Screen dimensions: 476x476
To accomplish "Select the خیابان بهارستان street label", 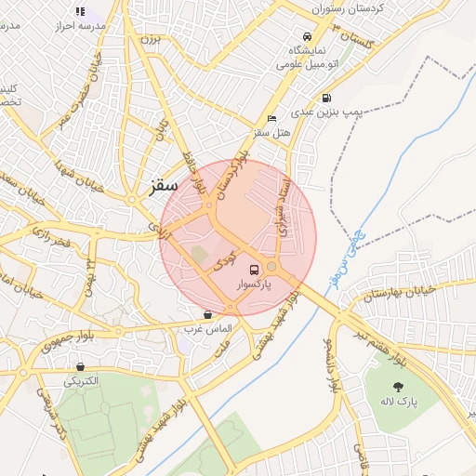I will [x=400, y=292].
